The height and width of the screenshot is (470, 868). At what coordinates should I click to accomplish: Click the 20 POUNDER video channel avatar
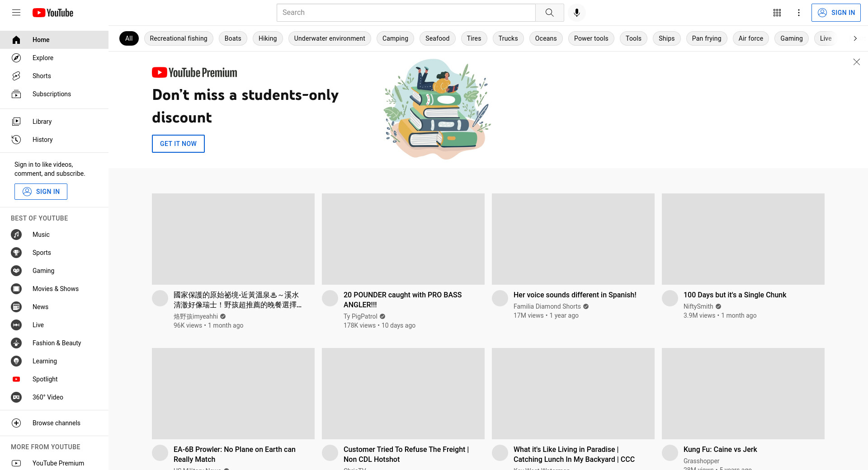(330, 298)
